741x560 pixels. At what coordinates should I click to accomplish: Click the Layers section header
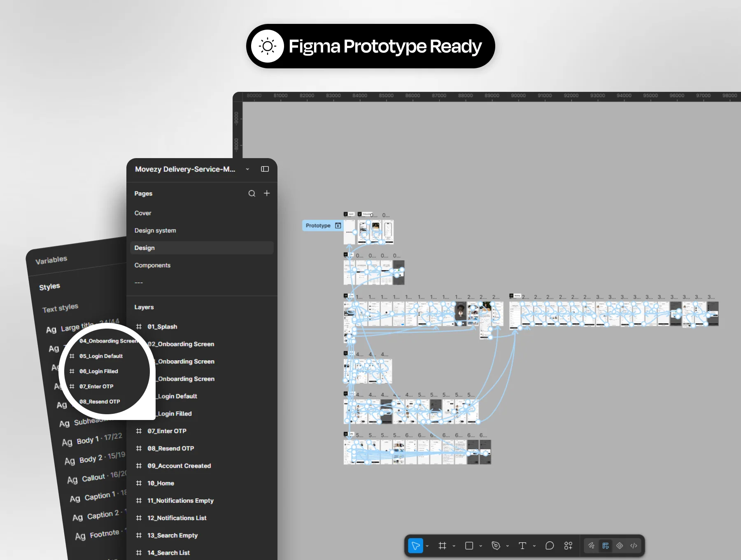coord(144,307)
